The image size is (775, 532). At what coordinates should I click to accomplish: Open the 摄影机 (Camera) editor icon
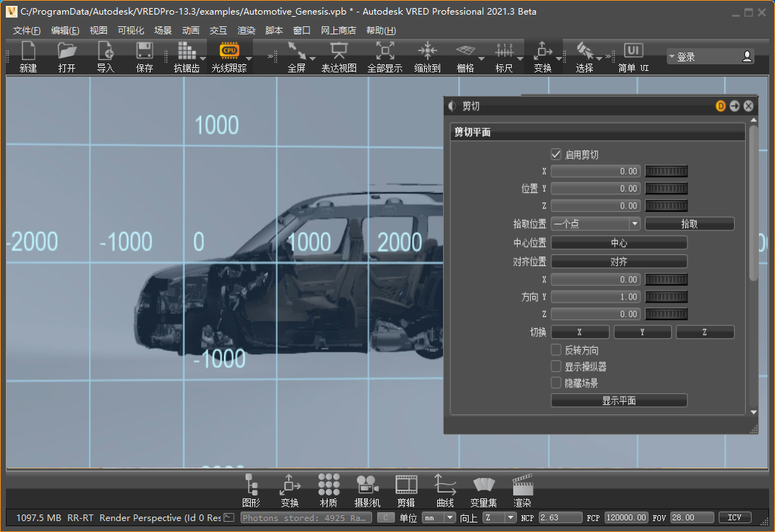click(367, 485)
